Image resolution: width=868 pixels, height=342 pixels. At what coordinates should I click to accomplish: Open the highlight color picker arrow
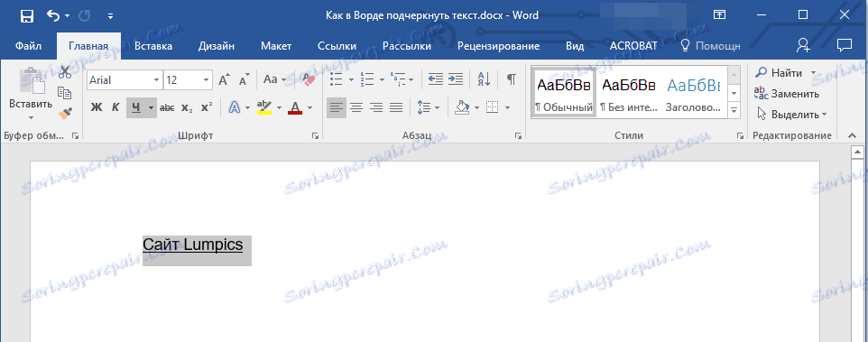coord(279,108)
